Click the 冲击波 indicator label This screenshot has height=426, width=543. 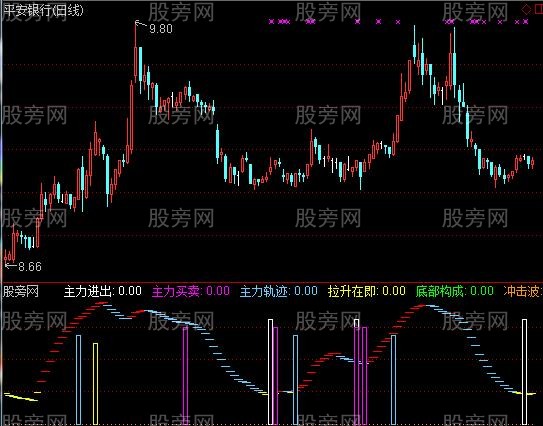point(523,291)
